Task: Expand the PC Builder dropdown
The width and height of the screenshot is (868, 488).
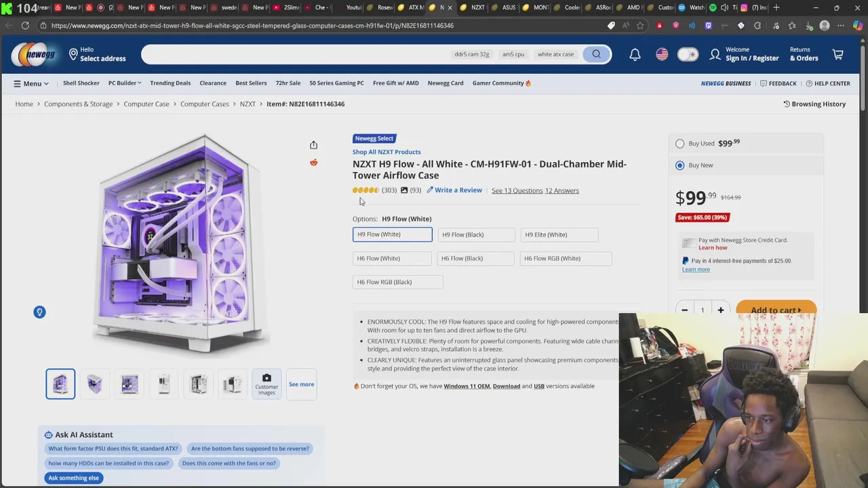Action: pos(125,83)
